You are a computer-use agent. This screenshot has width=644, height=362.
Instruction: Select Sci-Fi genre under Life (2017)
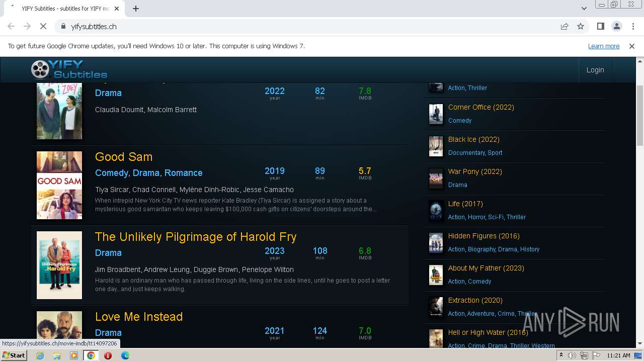click(496, 217)
